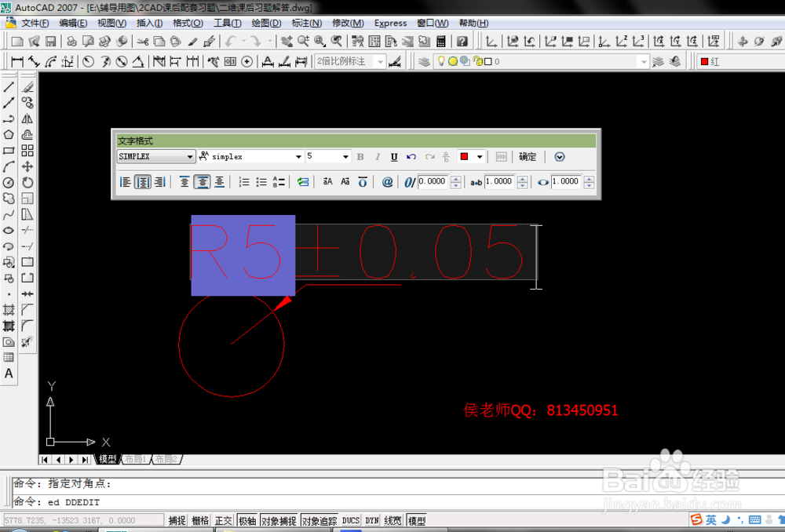
Task: Click 确定 to confirm text edit
Action: pyautogui.click(x=528, y=157)
